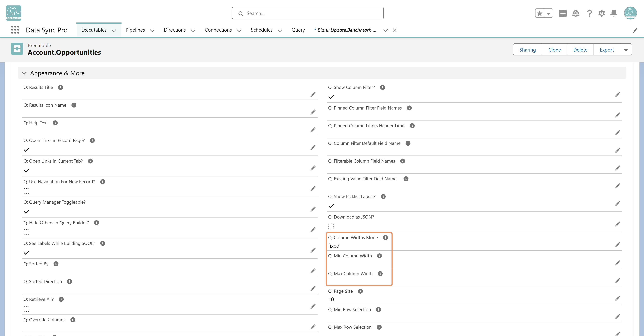Click the global actions plus icon
The height and width of the screenshot is (336, 644).
(x=563, y=13)
